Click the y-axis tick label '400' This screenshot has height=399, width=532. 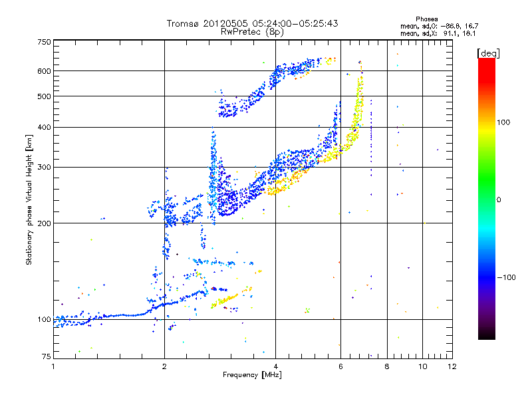[x=45, y=127]
